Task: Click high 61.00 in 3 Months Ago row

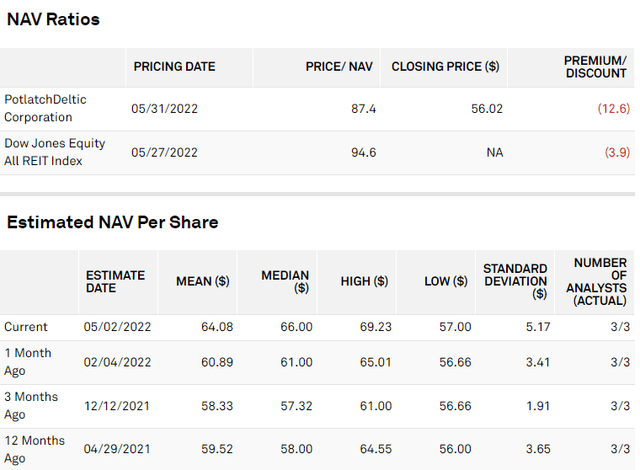Action: tap(376, 406)
